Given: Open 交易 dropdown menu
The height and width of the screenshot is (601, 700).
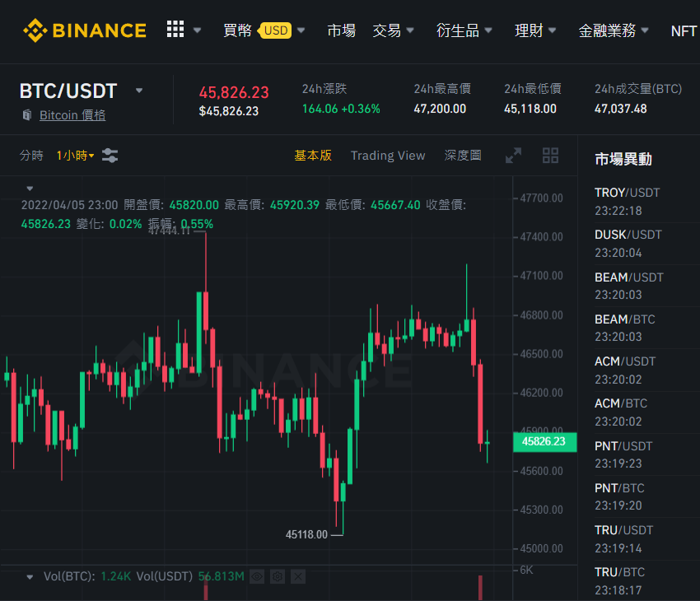Looking at the screenshot, I should point(393,30).
